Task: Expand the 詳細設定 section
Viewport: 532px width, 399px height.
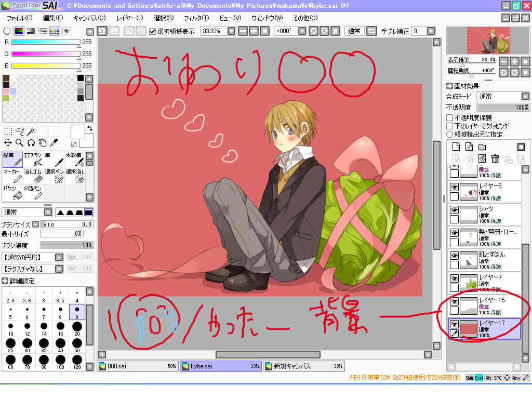Action: tap(5, 281)
